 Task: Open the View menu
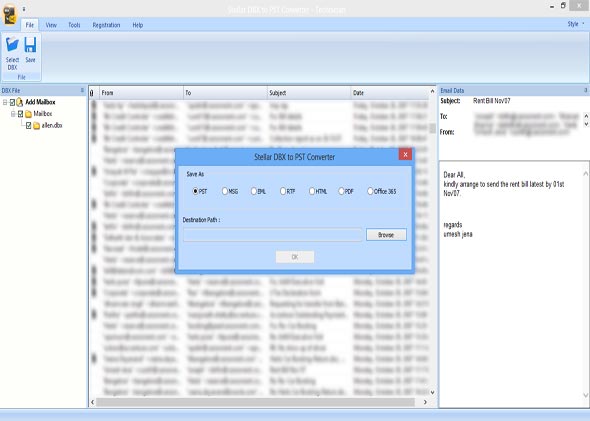click(51, 25)
